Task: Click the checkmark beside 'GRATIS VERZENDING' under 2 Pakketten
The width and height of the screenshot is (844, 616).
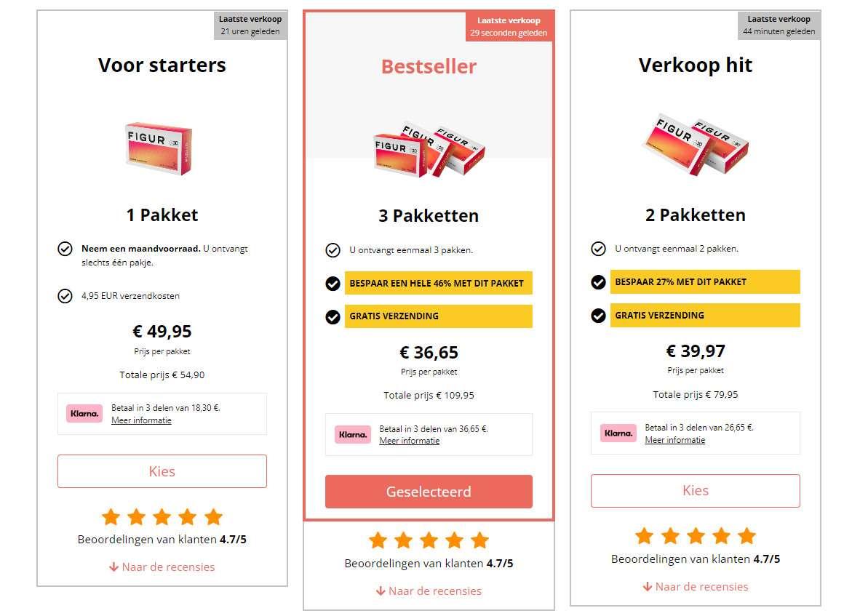Action: [597, 315]
